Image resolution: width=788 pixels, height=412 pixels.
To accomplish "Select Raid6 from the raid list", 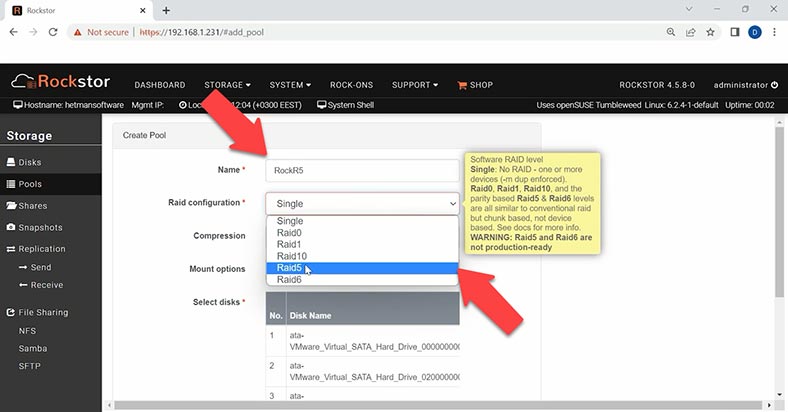I will pos(362,279).
